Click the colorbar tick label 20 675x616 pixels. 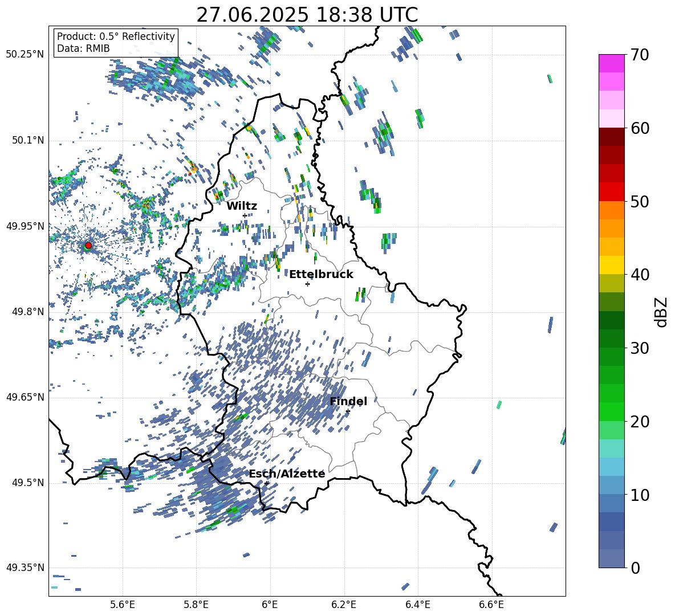[x=640, y=422]
